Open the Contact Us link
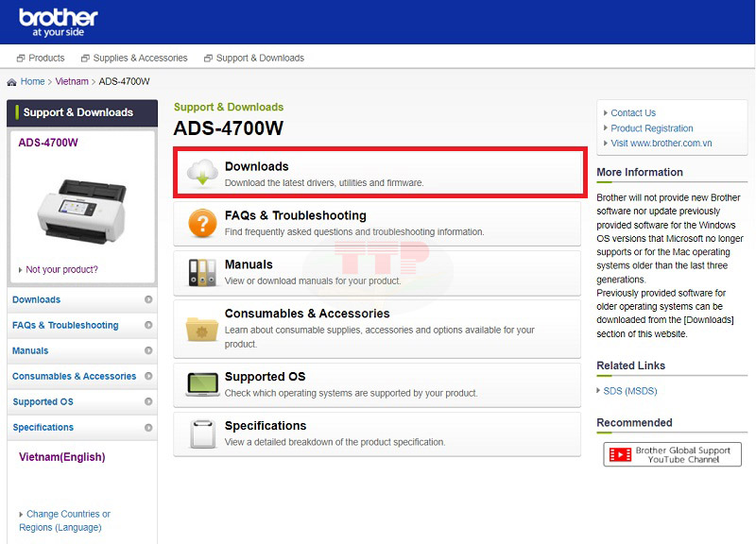The width and height of the screenshot is (756, 544). (633, 112)
